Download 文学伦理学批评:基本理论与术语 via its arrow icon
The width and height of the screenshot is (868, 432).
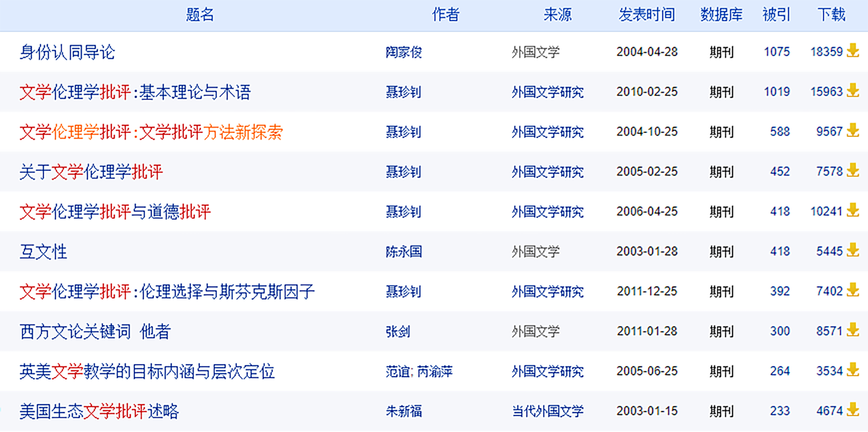[853, 91]
